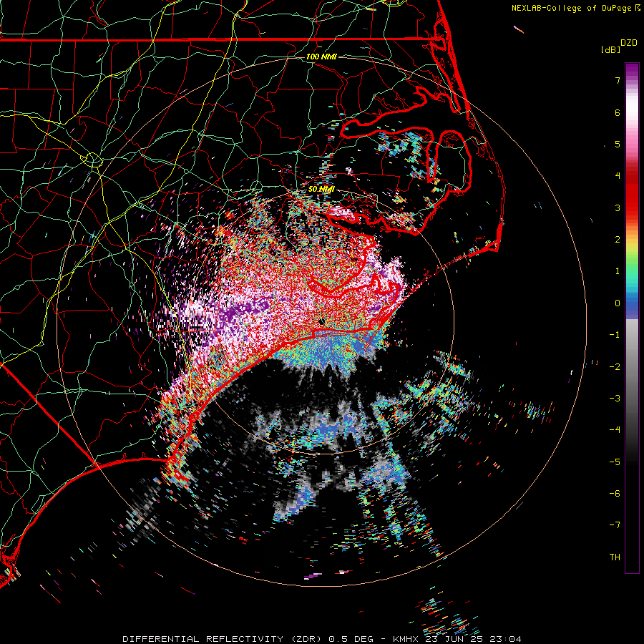
Task: Click the 100 NMI range ring label
Action: (x=321, y=57)
